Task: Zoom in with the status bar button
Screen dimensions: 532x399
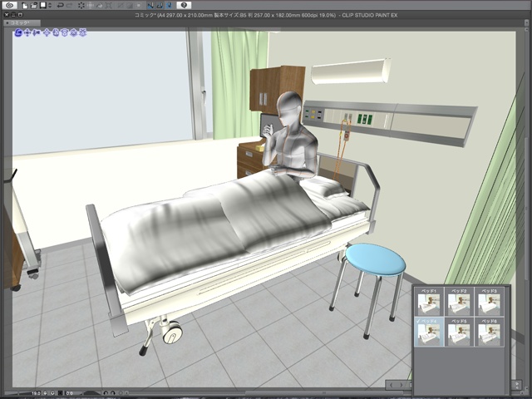Action: (52, 393)
